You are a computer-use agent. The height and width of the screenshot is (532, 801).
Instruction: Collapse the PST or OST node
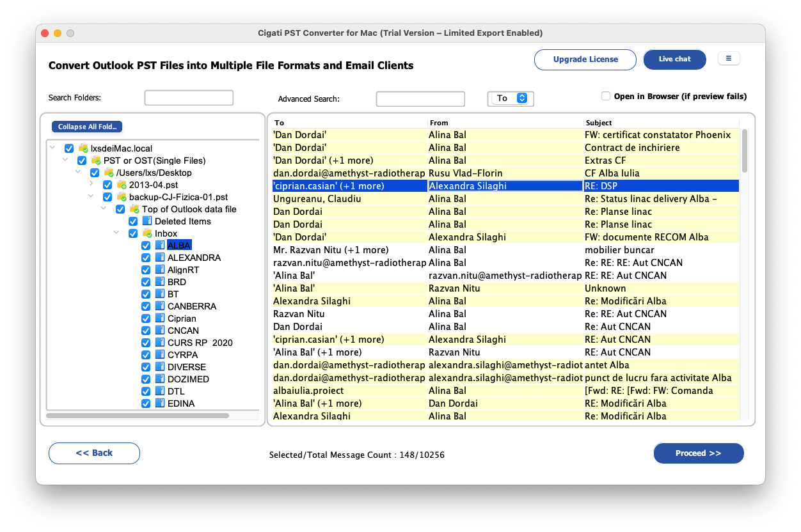(x=66, y=160)
